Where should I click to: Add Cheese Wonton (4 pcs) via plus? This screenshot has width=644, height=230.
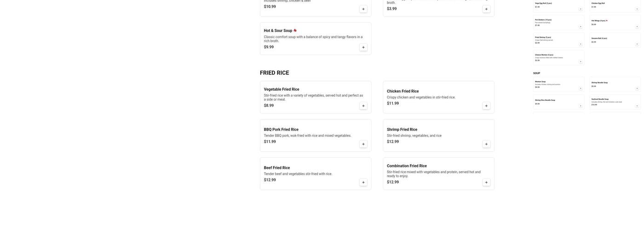pos(581,61)
